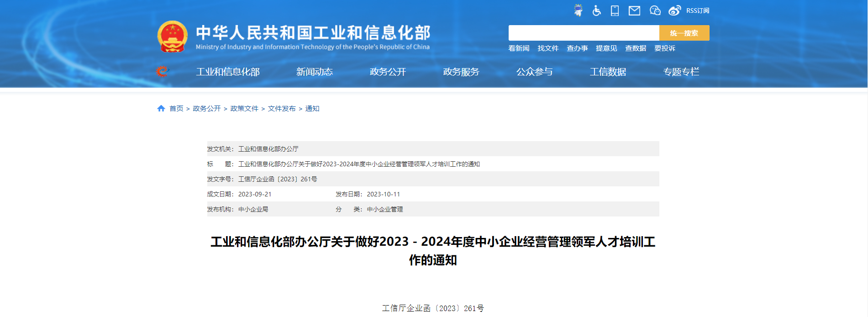The image size is (868, 317).
Task: Click the home icon in breadcrumb
Action: (161, 108)
